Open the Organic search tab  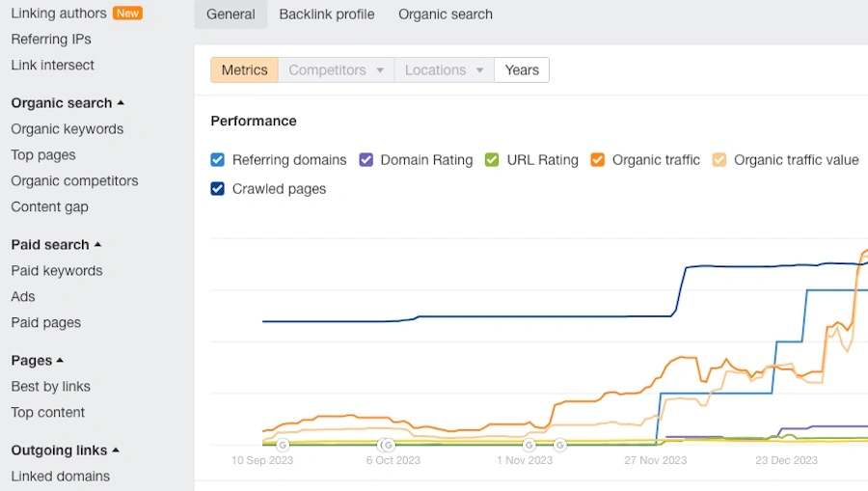446,14
